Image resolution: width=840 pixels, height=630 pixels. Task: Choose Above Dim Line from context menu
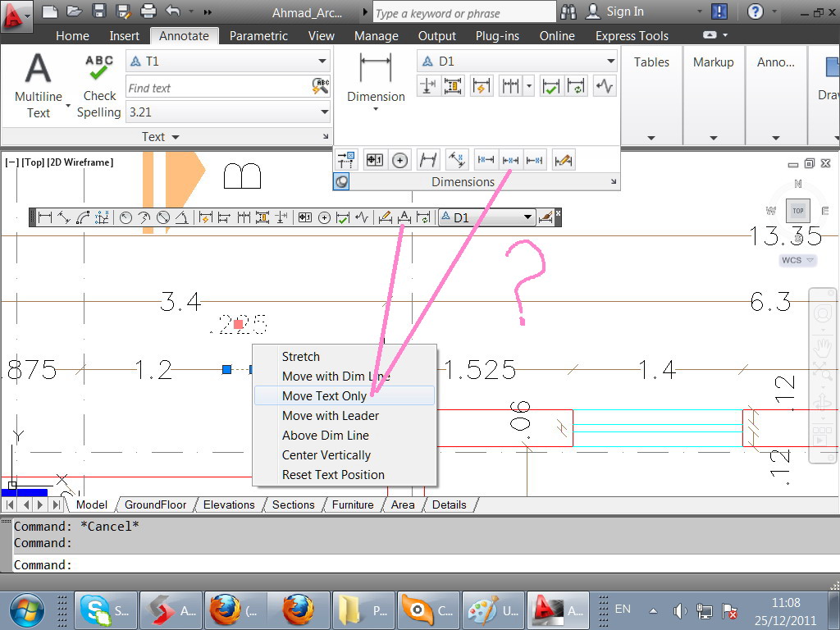[x=344, y=436]
